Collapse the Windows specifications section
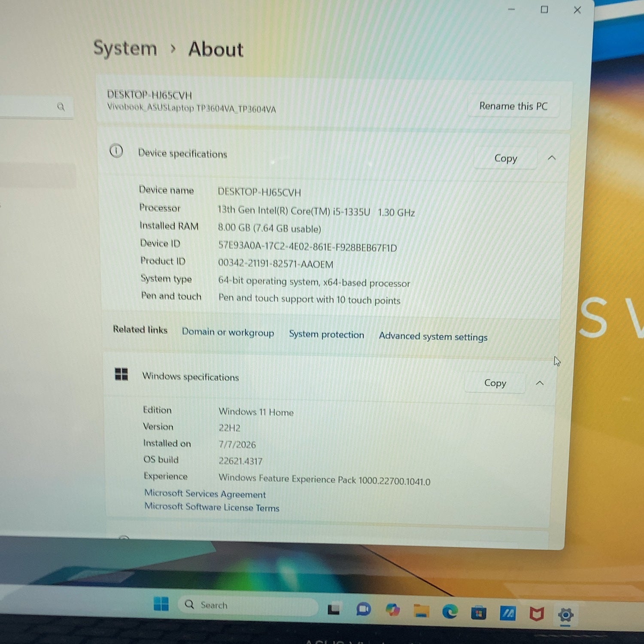This screenshot has height=644, width=644. [x=540, y=383]
